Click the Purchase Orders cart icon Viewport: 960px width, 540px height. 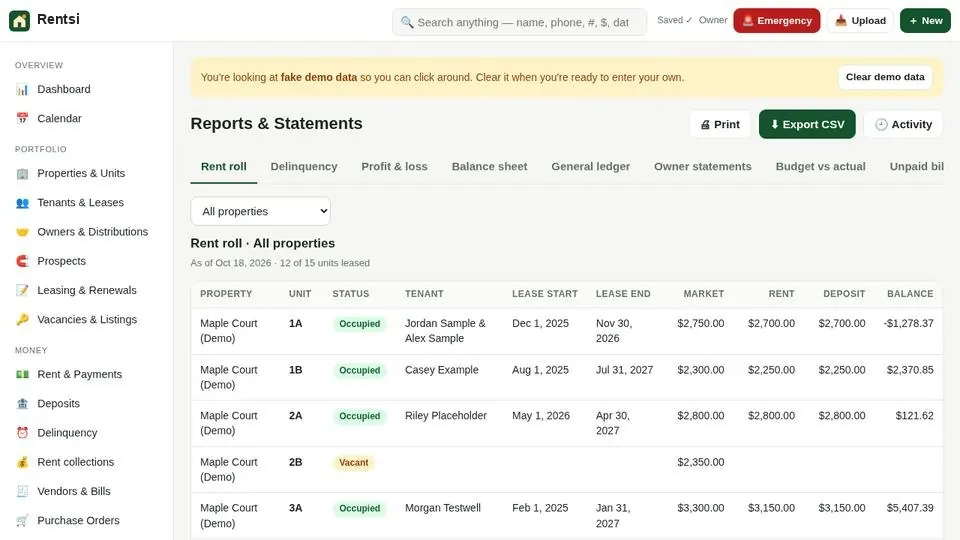pyautogui.click(x=23, y=520)
